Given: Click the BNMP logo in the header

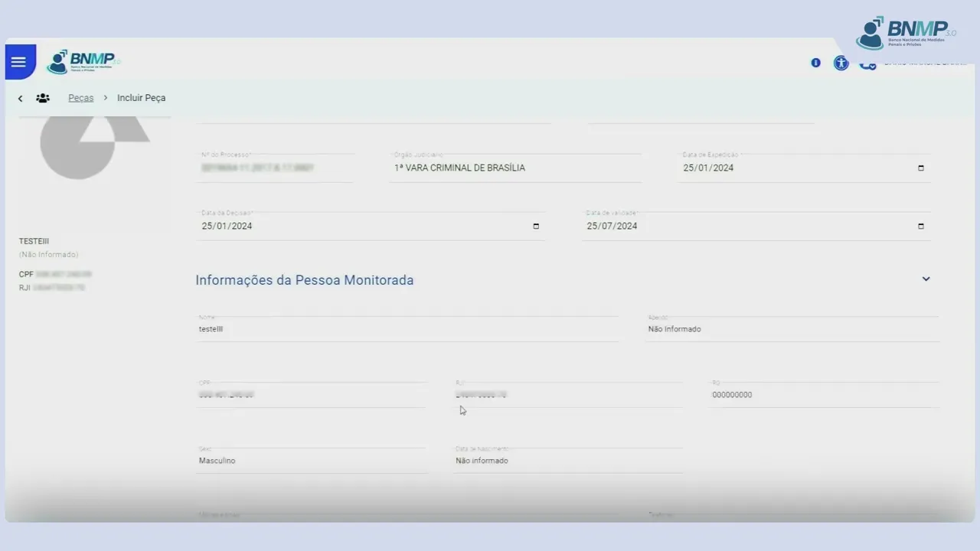Looking at the screenshot, I should (83, 62).
